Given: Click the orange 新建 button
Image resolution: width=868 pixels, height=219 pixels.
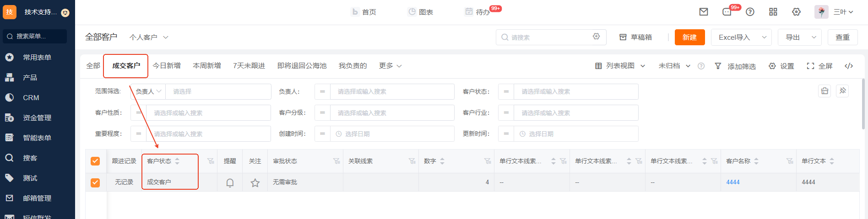Looking at the screenshot, I should (689, 37).
